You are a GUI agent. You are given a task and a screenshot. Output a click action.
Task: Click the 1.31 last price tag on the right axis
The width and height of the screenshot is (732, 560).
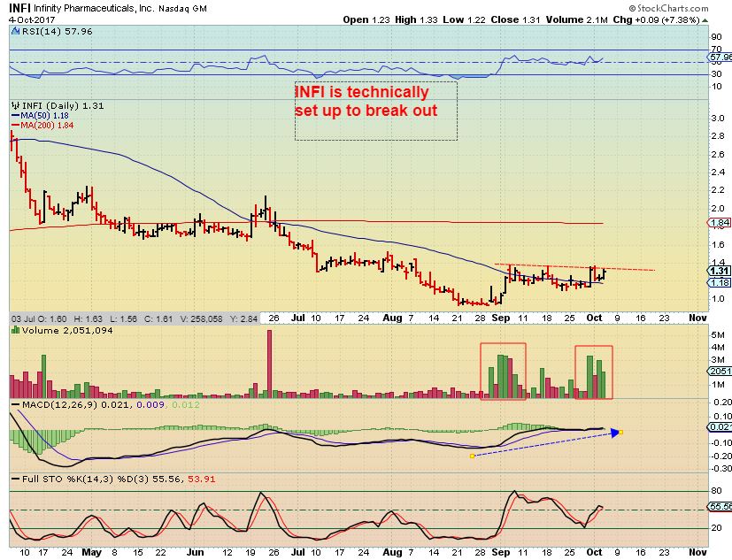[720, 271]
